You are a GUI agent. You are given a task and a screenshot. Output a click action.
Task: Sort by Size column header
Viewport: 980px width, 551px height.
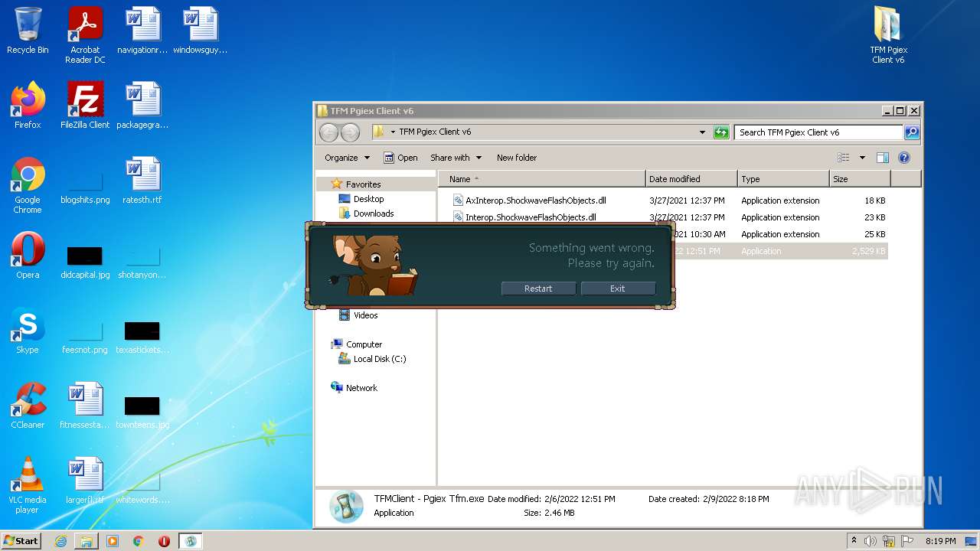coord(860,179)
